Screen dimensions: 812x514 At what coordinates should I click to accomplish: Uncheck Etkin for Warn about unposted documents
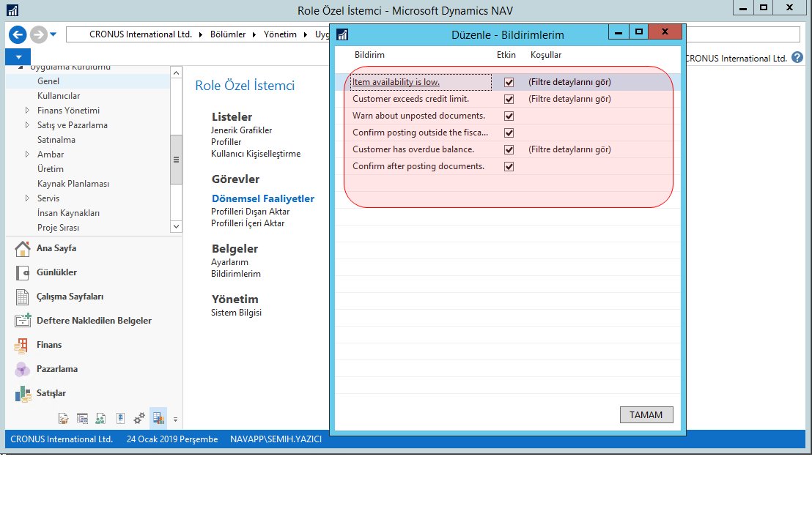tap(509, 116)
